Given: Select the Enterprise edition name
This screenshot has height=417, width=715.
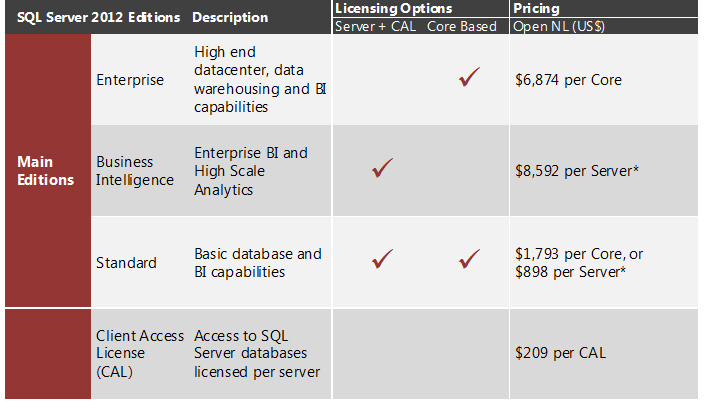Looking at the screenshot, I should [130, 80].
